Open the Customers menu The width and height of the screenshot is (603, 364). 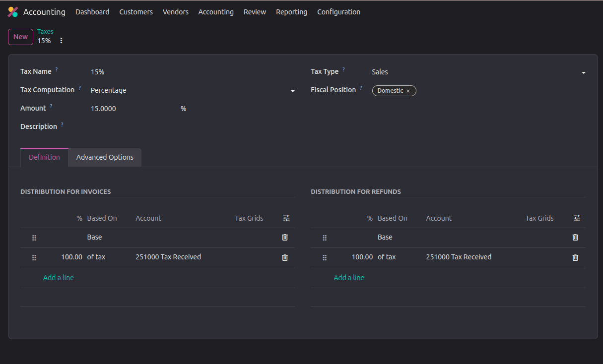point(136,12)
